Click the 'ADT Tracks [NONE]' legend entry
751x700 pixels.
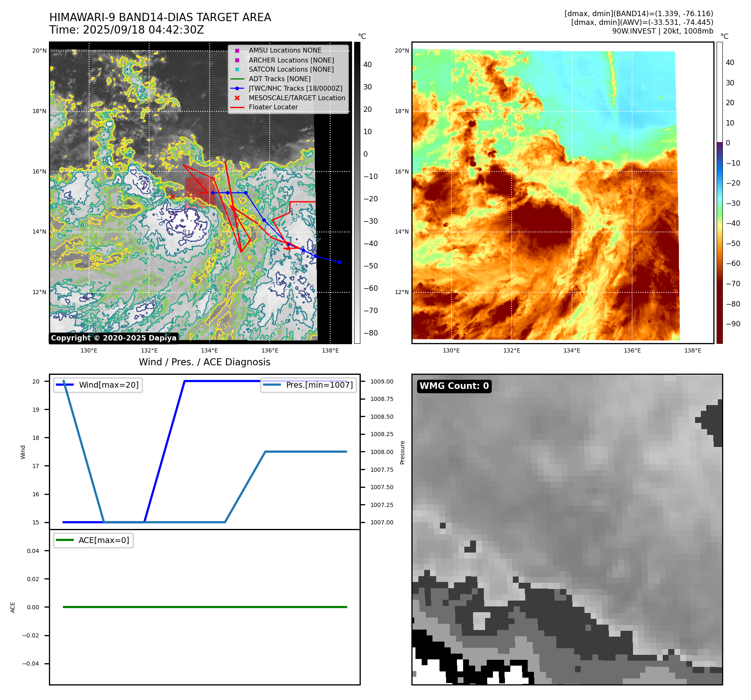coord(280,79)
